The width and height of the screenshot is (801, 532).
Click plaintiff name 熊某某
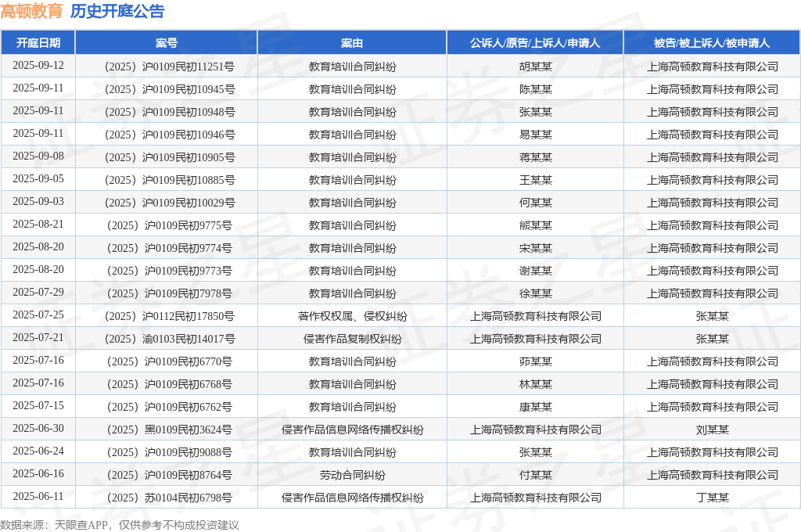coord(535,225)
